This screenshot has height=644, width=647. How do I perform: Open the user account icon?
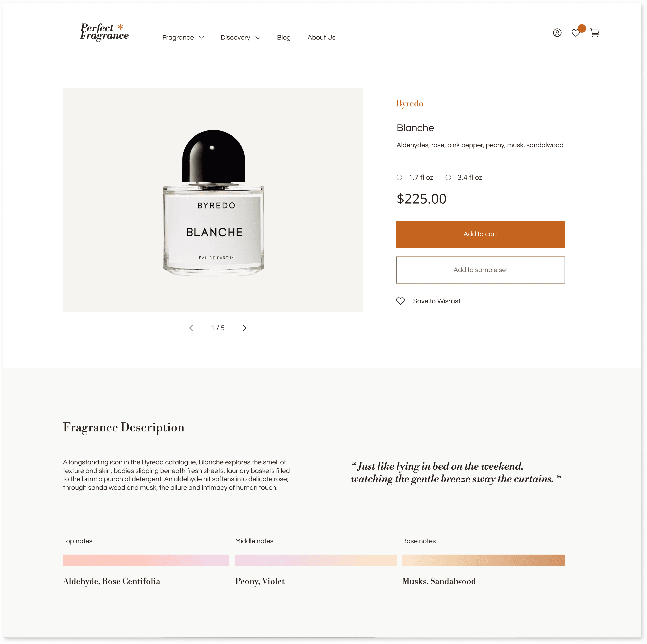[557, 32]
